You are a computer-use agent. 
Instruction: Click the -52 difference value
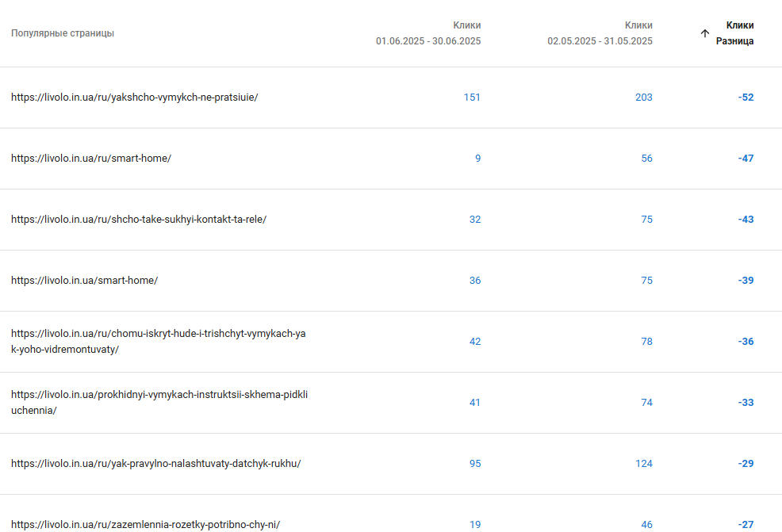click(746, 98)
